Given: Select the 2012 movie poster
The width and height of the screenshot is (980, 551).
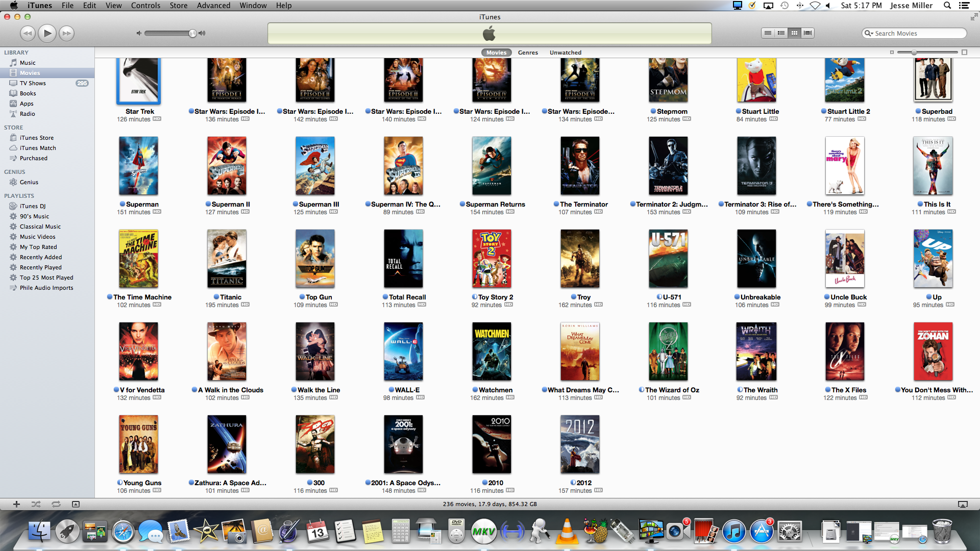Looking at the screenshot, I should coord(580,444).
